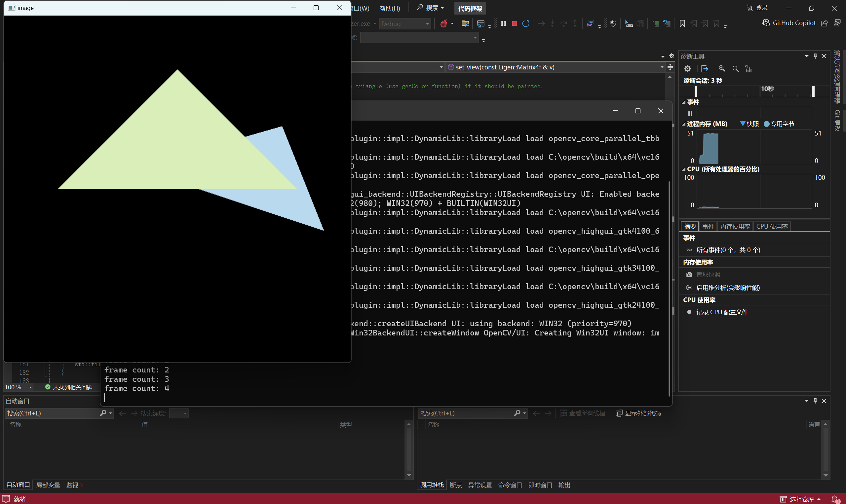Open the 输出 tab
The width and height of the screenshot is (846, 504).
(x=564, y=485)
